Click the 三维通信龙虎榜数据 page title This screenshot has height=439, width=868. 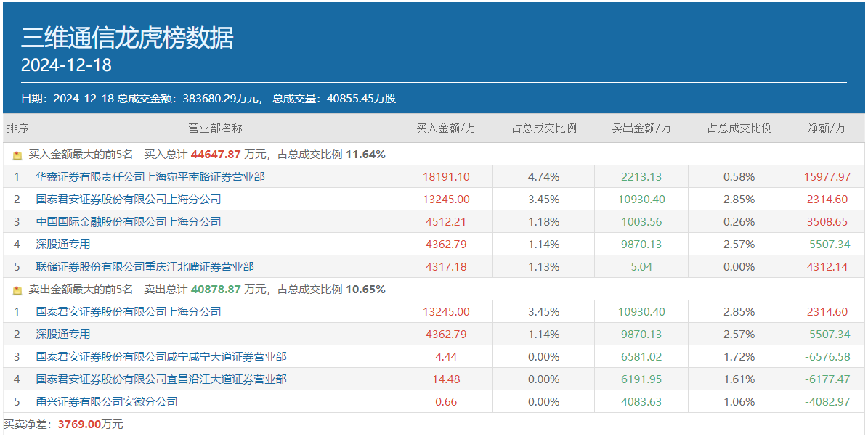point(127,38)
